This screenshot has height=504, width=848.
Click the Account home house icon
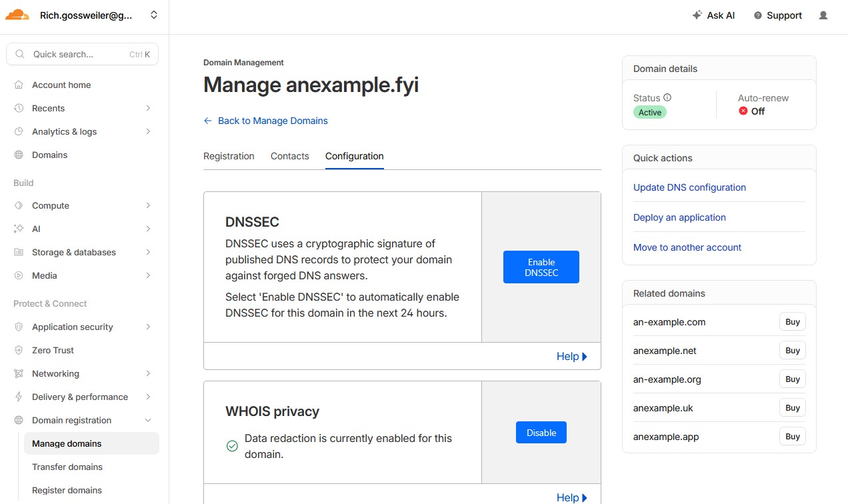[19, 85]
